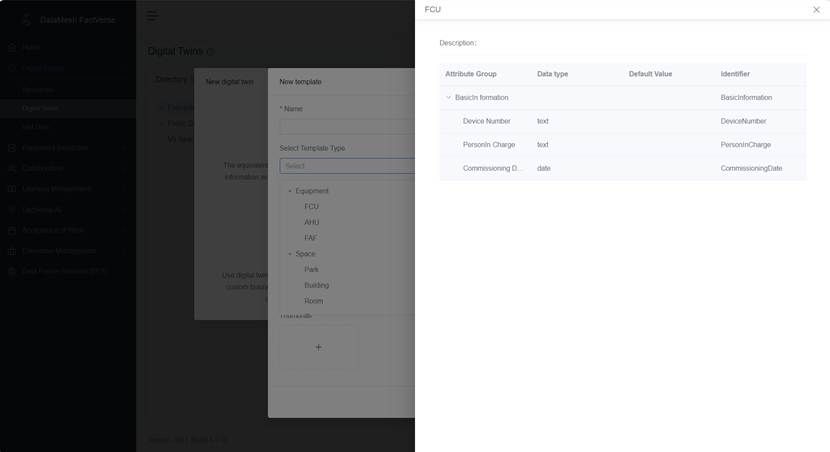
Task: Click the help icon beside Digital Twins
Action: pyautogui.click(x=210, y=52)
